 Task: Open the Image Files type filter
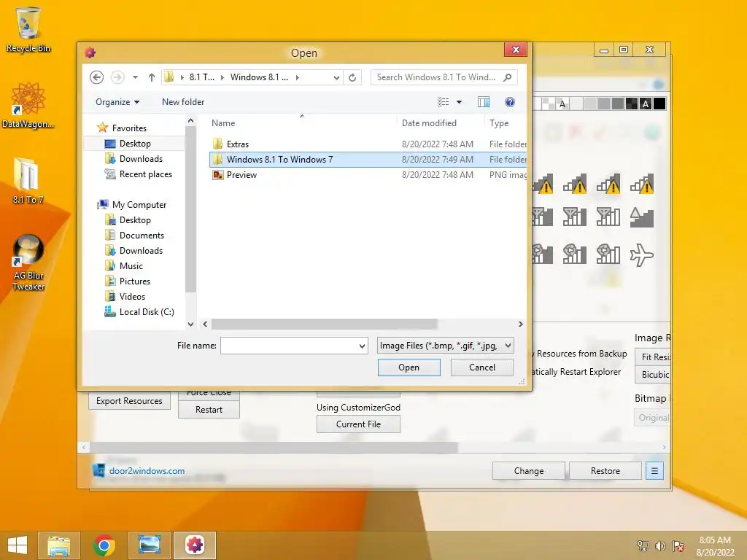[446, 346]
